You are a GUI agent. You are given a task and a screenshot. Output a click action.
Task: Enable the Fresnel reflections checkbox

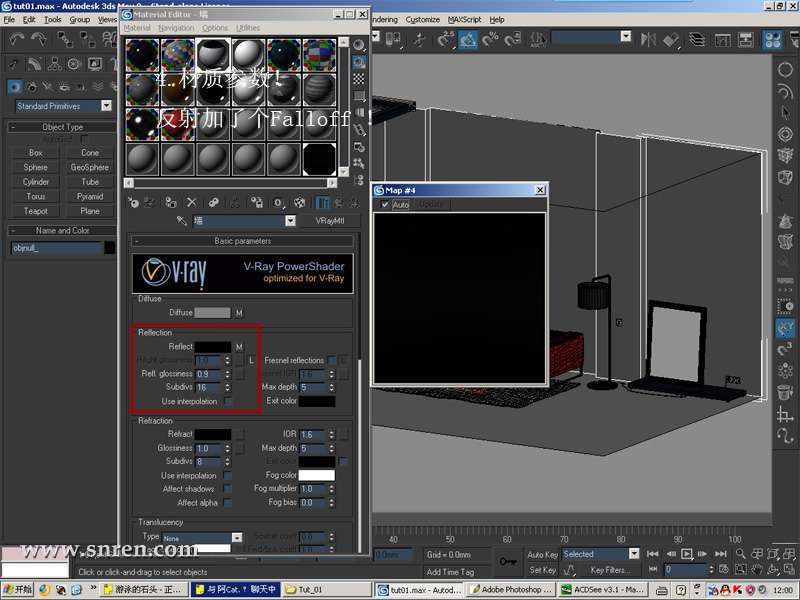click(332, 360)
